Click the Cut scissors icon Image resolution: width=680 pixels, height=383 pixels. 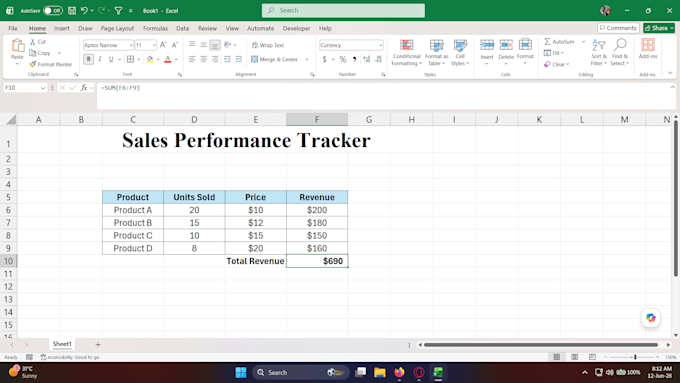[x=33, y=42]
